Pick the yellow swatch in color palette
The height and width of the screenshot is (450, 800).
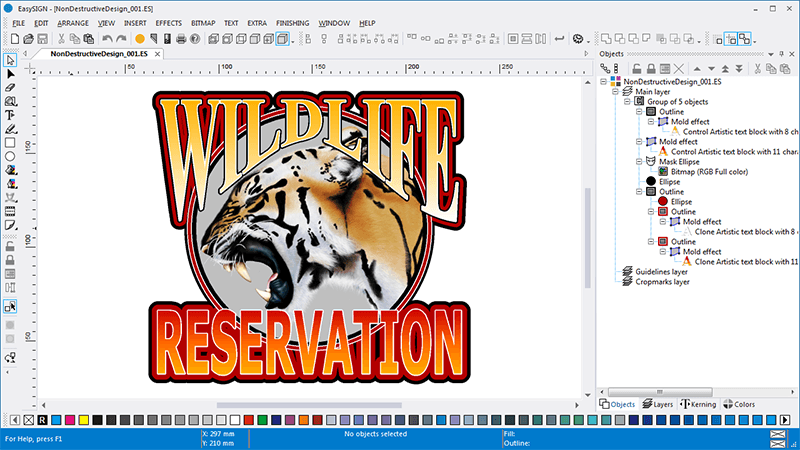pos(82,419)
